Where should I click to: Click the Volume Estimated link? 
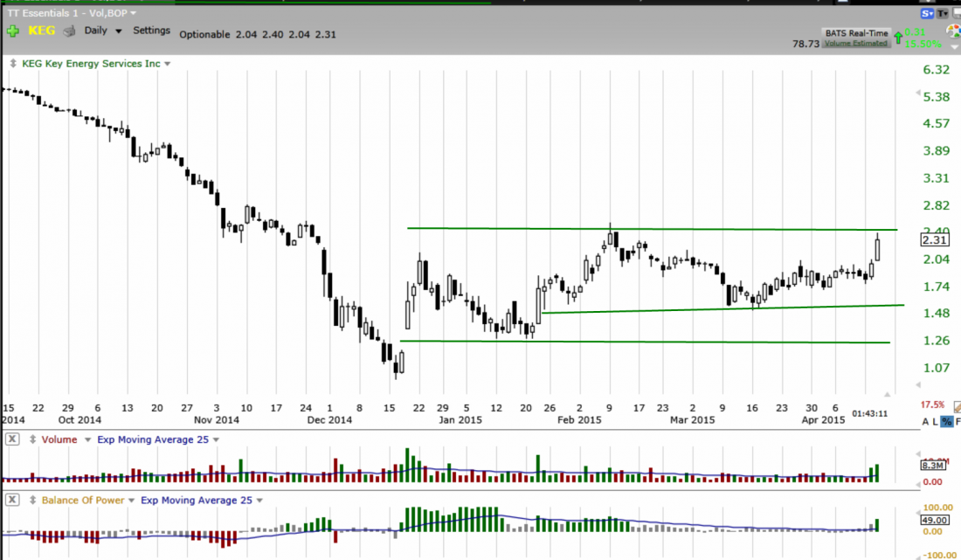click(856, 43)
